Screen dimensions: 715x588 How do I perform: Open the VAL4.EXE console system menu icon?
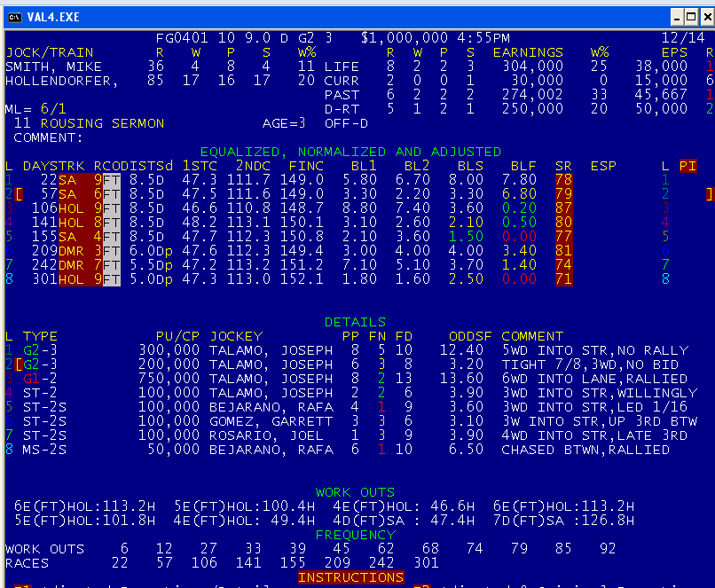(x=14, y=18)
